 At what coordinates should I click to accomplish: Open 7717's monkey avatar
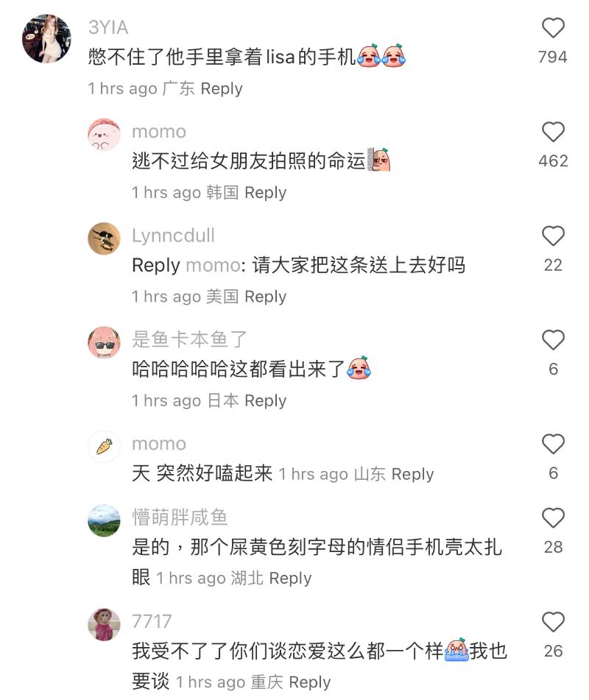104,625
